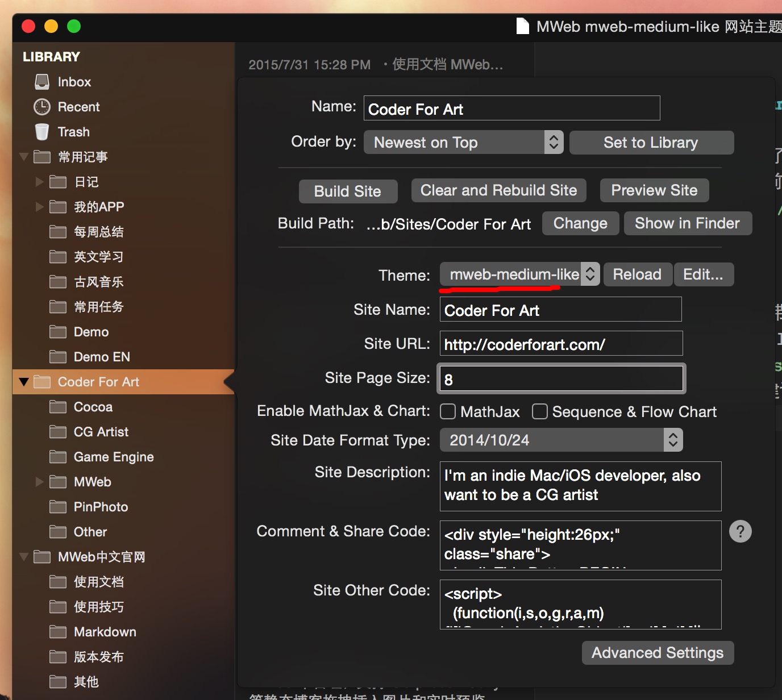Click the Demo EN folder icon

pos(58,357)
